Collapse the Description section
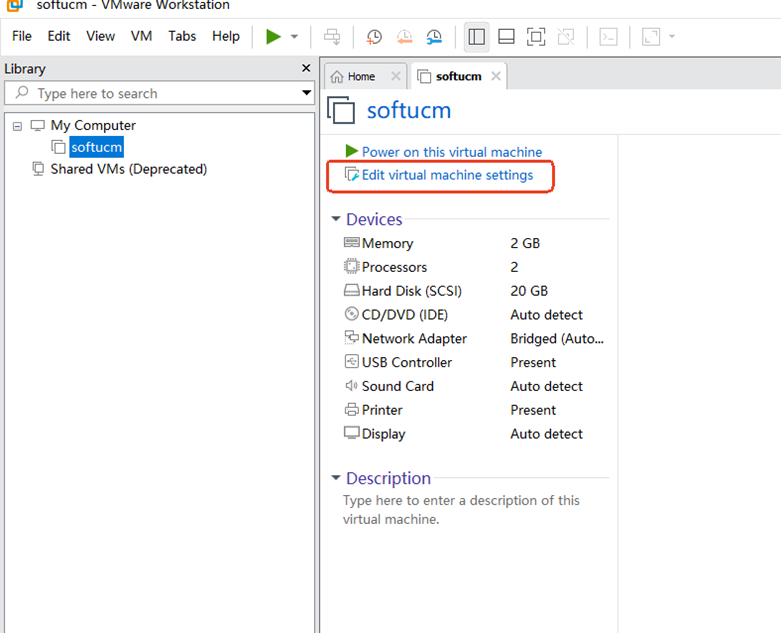Viewport: 781px width, 633px height. (x=336, y=478)
